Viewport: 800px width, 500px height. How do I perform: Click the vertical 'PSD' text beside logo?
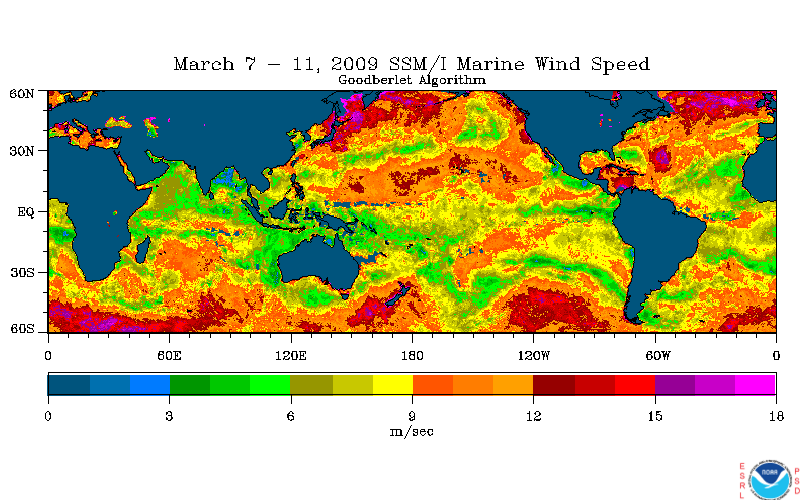[x=796, y=481]
